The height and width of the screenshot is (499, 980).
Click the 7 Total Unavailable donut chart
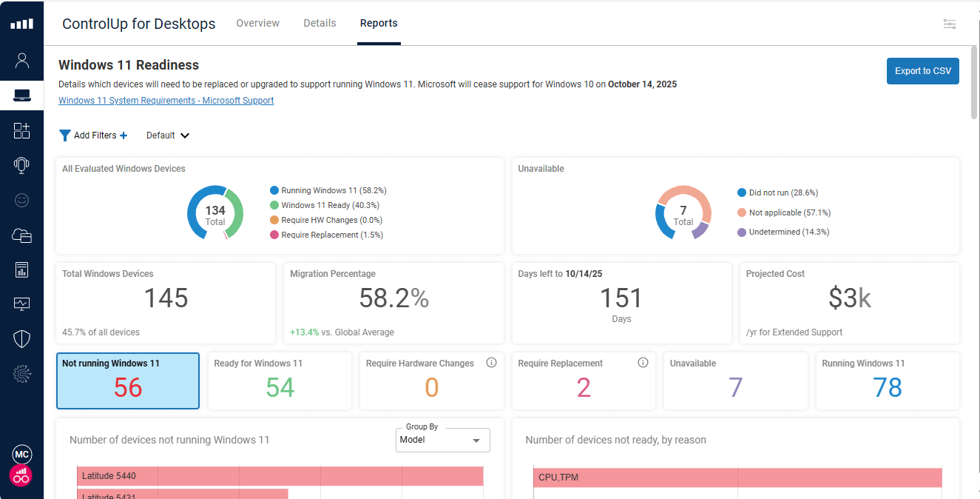(683, 212)
